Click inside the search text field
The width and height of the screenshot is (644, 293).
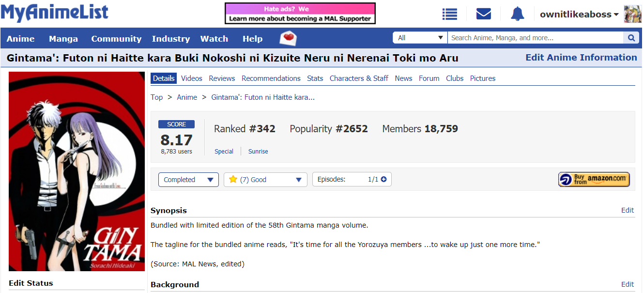coord(535,38)
